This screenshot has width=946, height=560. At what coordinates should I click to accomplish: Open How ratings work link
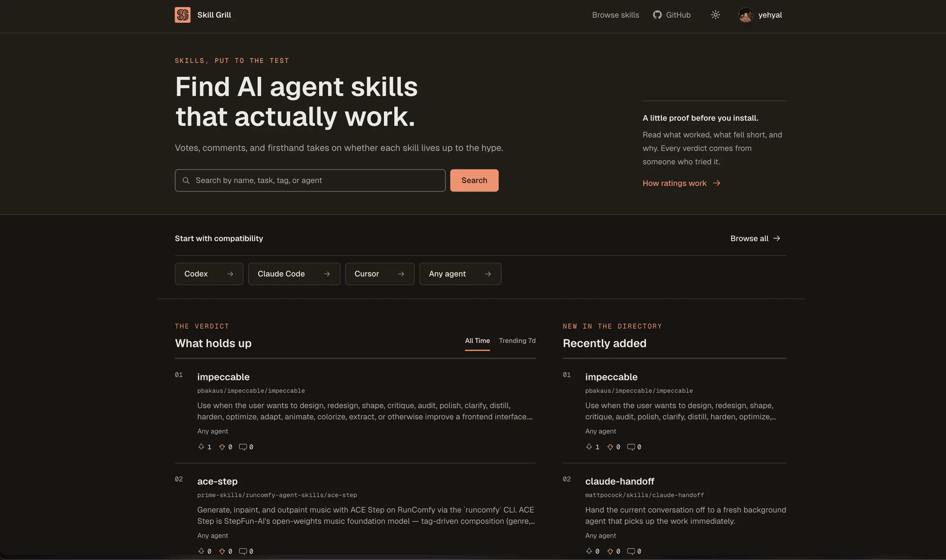pyautogui.click(x=681, y=183)
